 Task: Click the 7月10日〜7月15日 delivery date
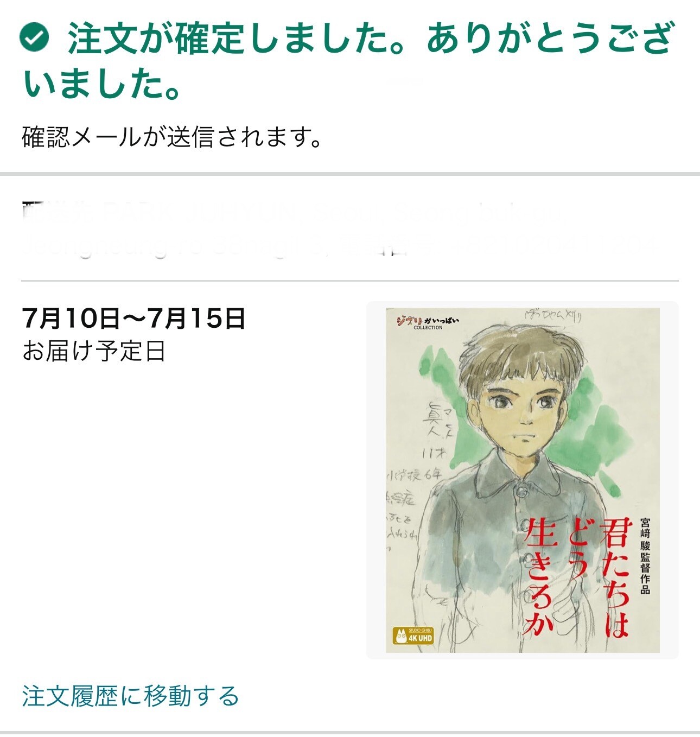coord(134,319)
